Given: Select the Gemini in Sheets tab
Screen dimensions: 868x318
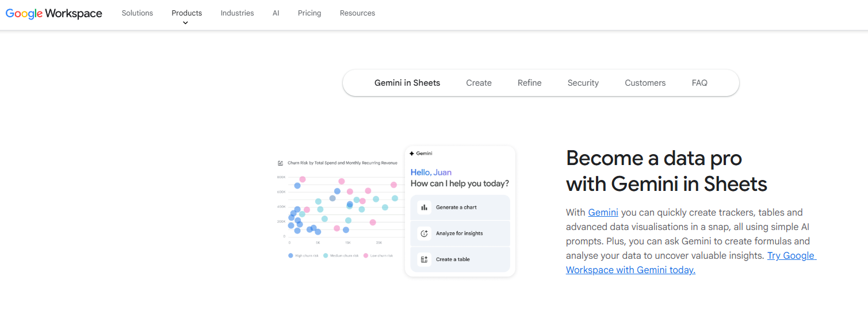Looking at the screenshot, I should point(407,83).
